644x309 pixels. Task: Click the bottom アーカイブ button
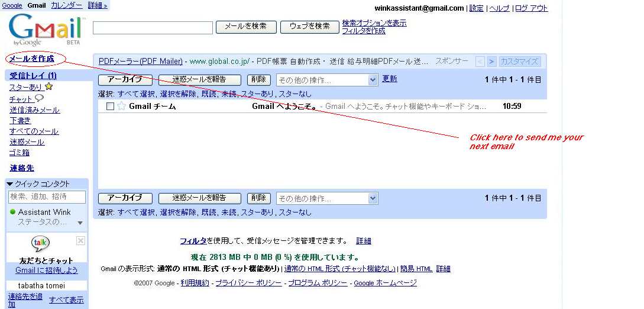[x=125, y=198]
